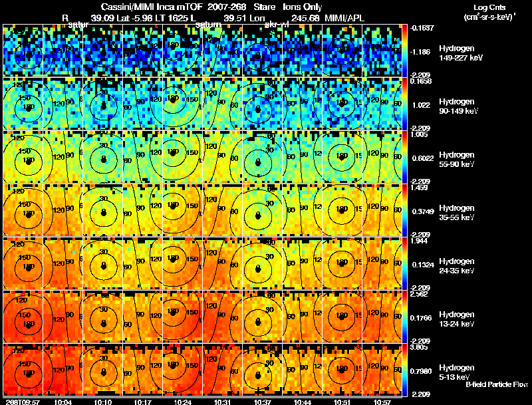Open the 10:51 panel in Hydrogen 90-149 keV row
This screenshot has height=405, width=532.
coord(342,104)
